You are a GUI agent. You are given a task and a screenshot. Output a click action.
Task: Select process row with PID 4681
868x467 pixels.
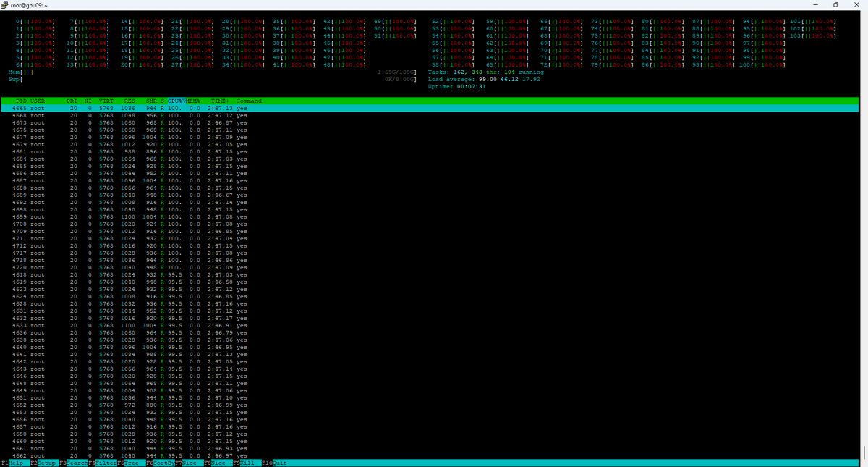430,152
